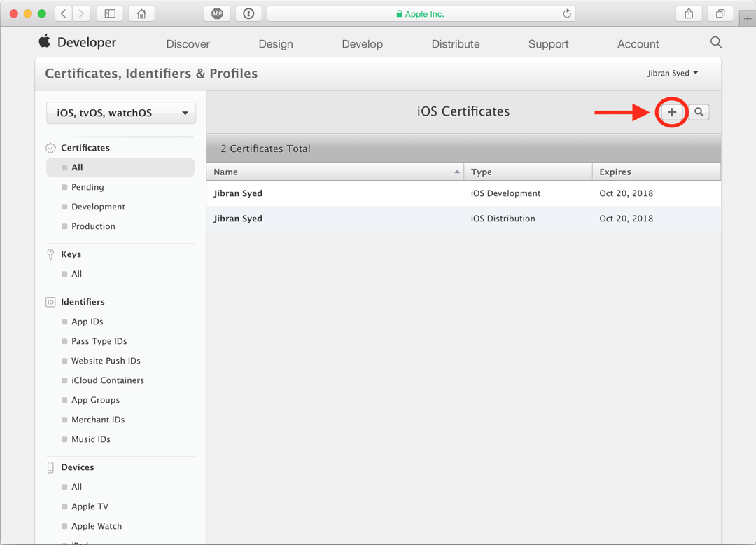Go back with Safari's back arrow
The width and height of the screenshot is (756, 545).
tap(64, 13)
